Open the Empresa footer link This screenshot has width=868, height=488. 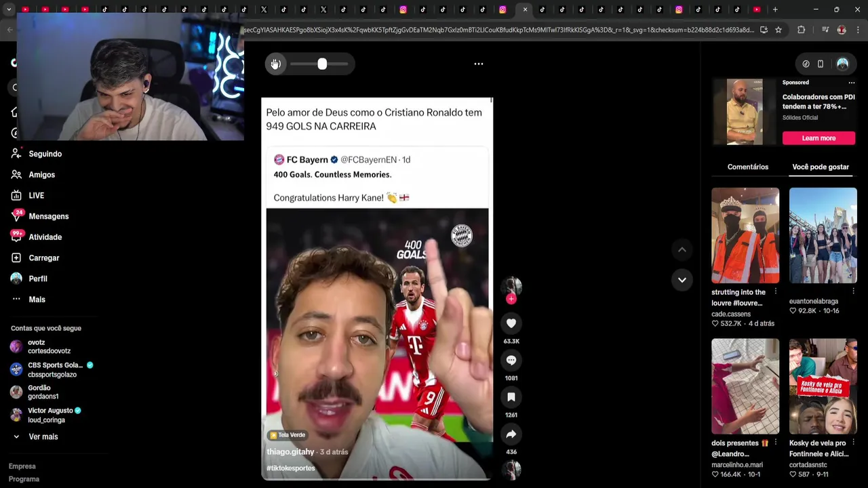22,466
